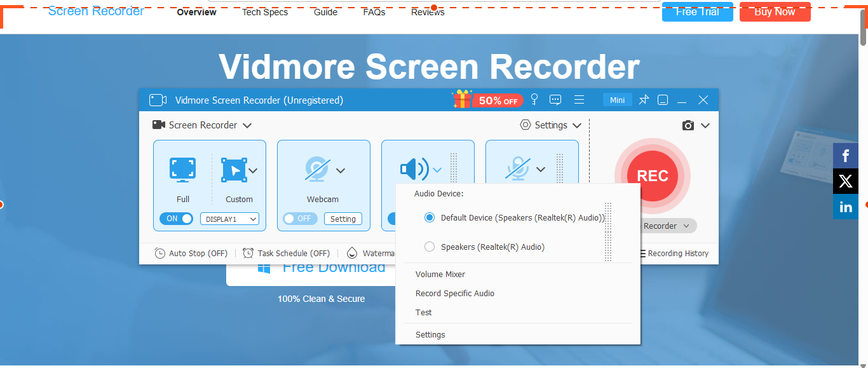
Task: Open the FAQs tab
Action: pos(374,12)
